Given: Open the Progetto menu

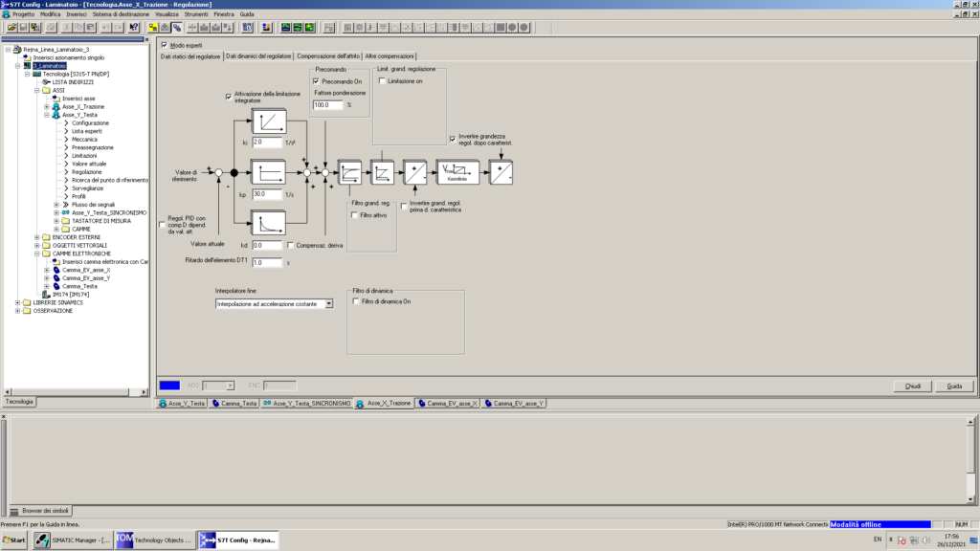Looking at the screenshot, I should (23, 13).
